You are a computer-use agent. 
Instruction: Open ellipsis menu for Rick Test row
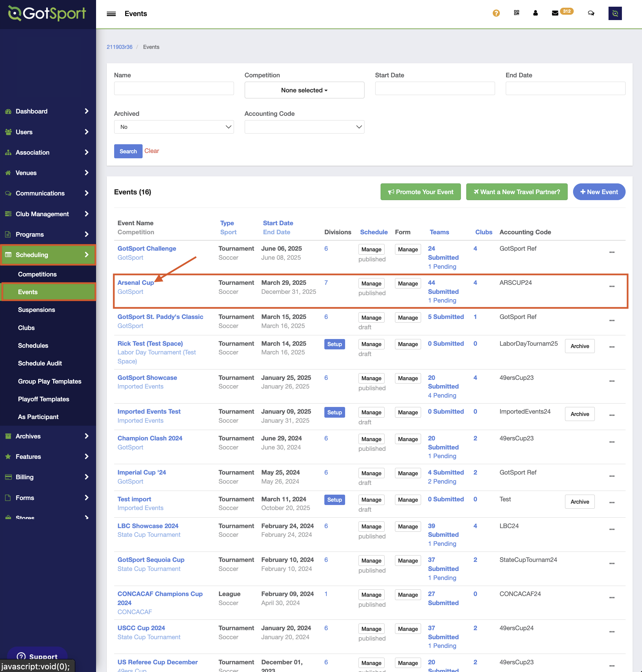[x=612, y=347]
